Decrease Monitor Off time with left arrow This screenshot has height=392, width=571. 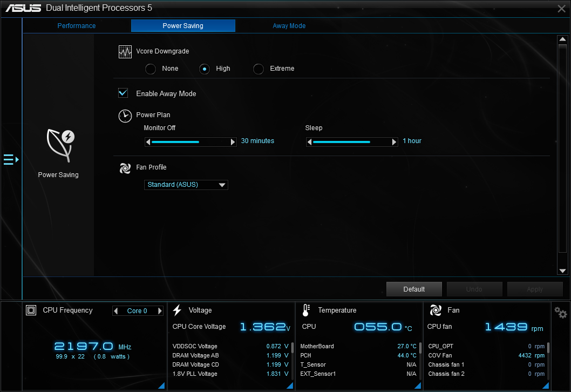(148, 141)
